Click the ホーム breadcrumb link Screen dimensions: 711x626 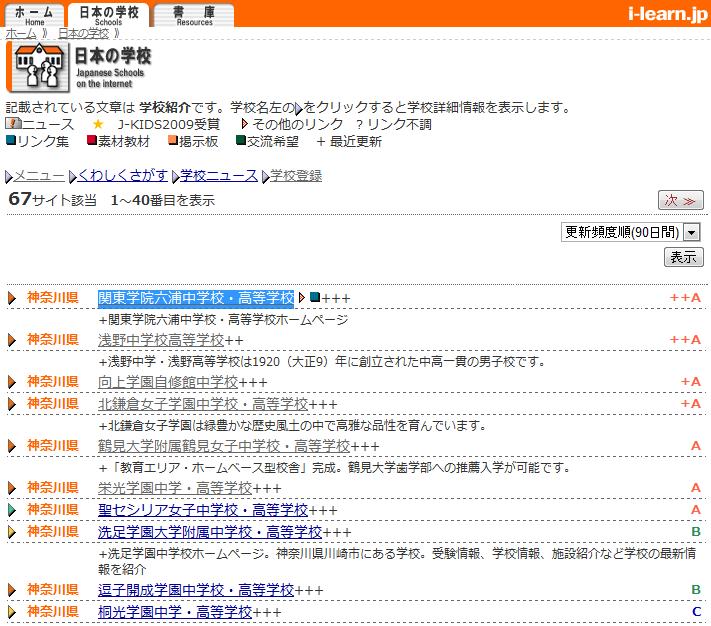[x=21, y=34]
